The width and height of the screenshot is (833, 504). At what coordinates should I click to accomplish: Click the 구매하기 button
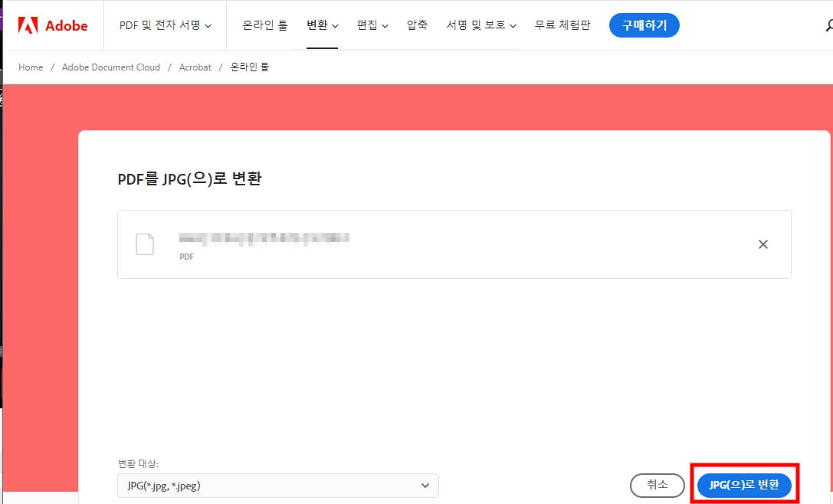tap(644, 25)
